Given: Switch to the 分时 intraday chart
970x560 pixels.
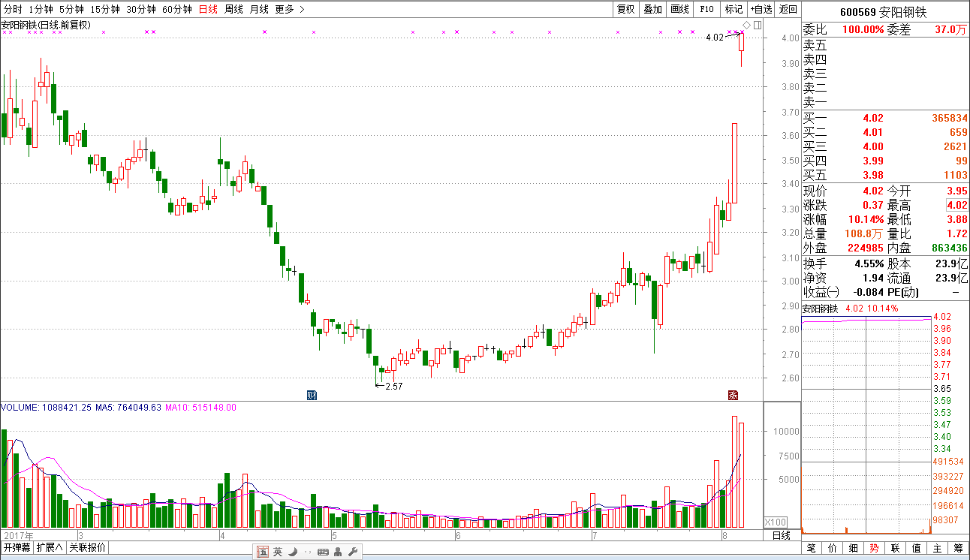Looking at the screenshot, I should tap(13, 9).
